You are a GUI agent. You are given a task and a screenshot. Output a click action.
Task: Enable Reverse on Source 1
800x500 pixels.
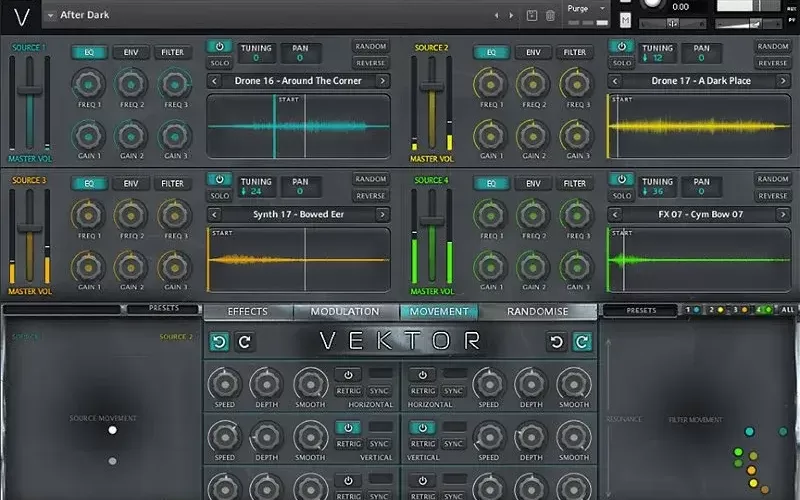[370, 63]
